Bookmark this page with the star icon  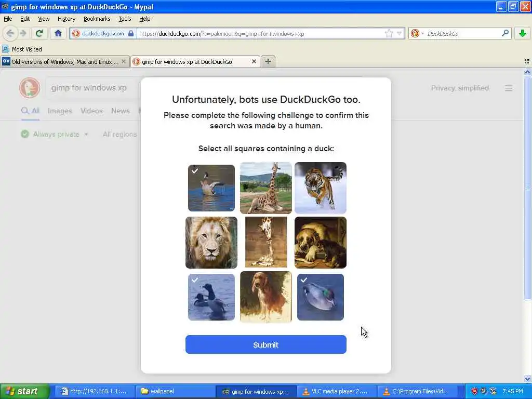pyautogui.click(x=389, y=33)
